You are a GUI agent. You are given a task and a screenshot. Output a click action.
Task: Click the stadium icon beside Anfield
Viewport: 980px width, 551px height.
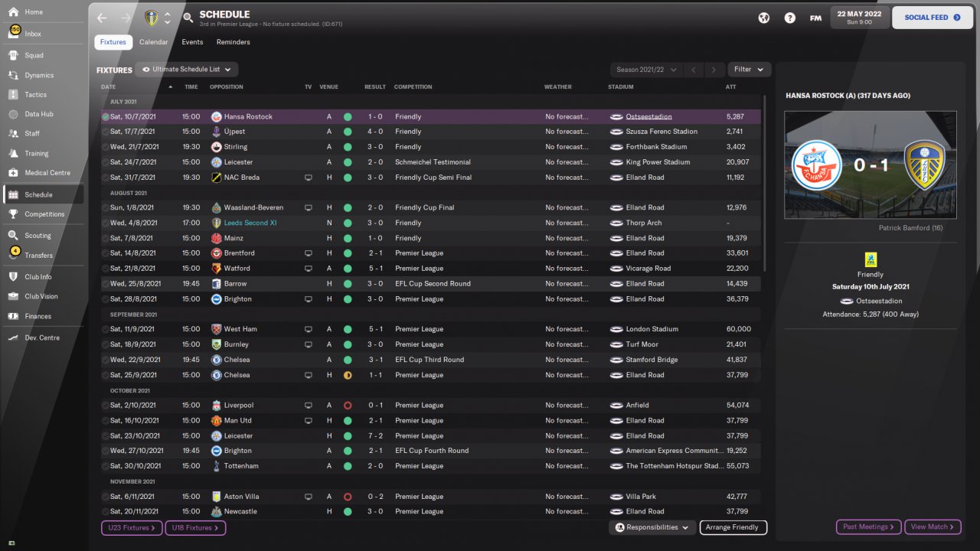616,406
